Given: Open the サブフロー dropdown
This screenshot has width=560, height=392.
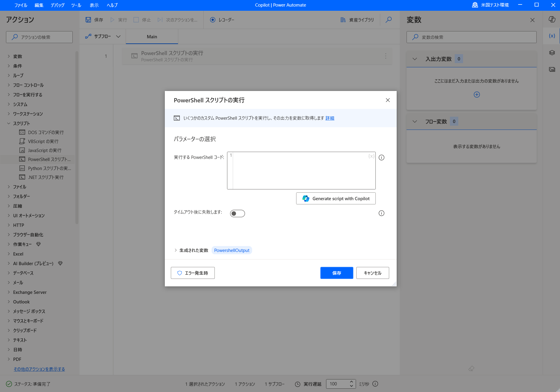Looking at the screenshot, I should [x=118, y=36].
